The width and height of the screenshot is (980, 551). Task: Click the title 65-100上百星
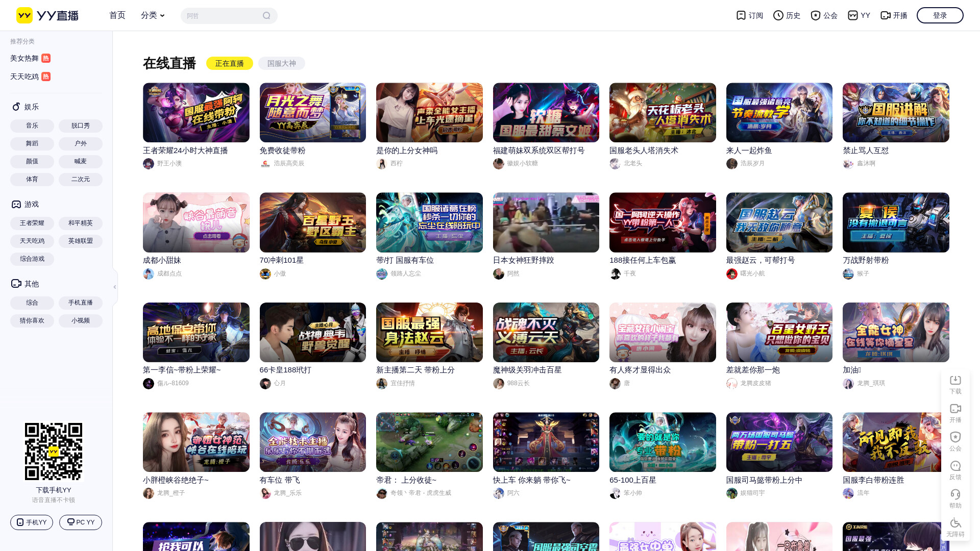coord(632,480)
